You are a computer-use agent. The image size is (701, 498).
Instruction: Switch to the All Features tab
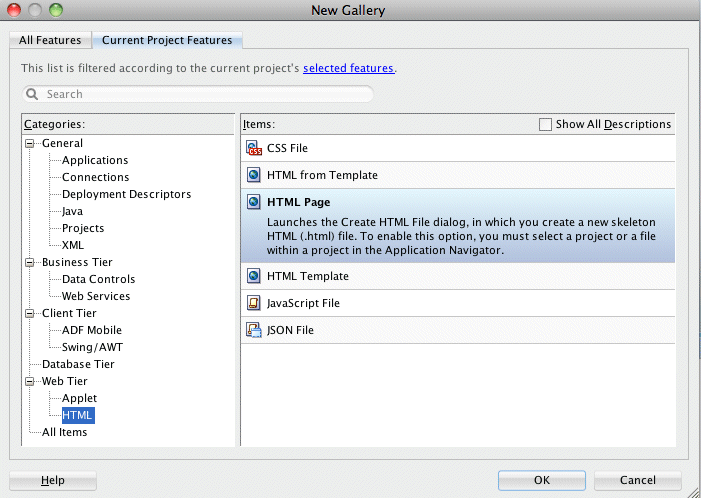tap(50, 41)
